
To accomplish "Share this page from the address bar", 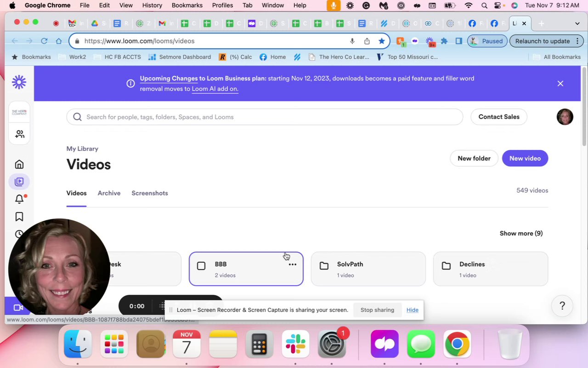I will pyautogui.click(x=367, y=41).
